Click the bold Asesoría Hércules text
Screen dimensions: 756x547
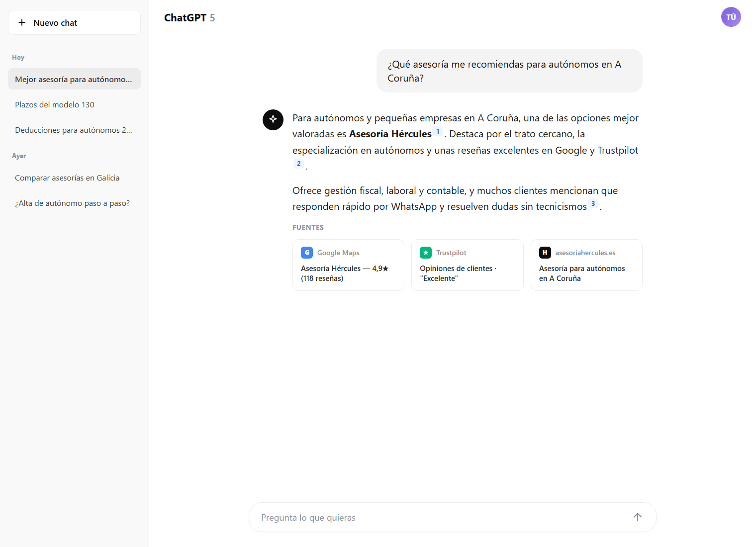pos(390,134)
